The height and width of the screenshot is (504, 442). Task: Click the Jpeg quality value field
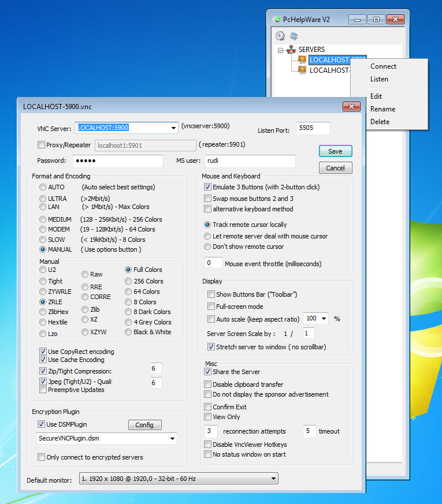pyautogui.click(x=156, y=383)
